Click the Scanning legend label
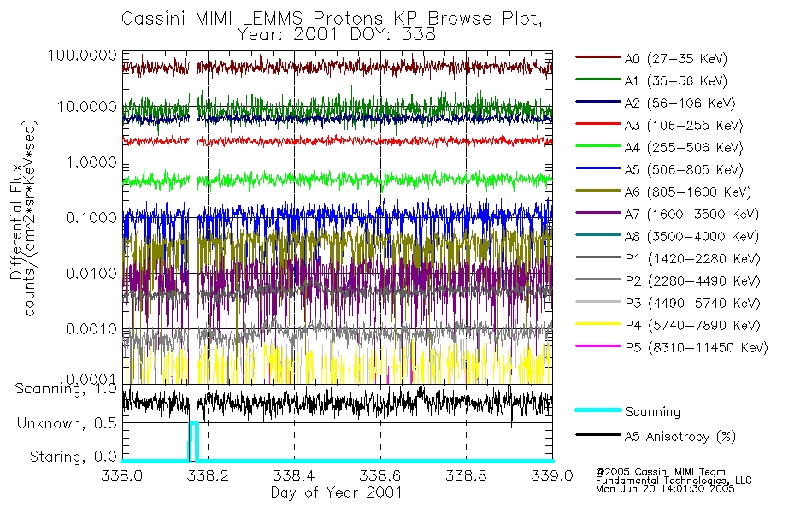 pyautogui.click(x=652, y=412)
